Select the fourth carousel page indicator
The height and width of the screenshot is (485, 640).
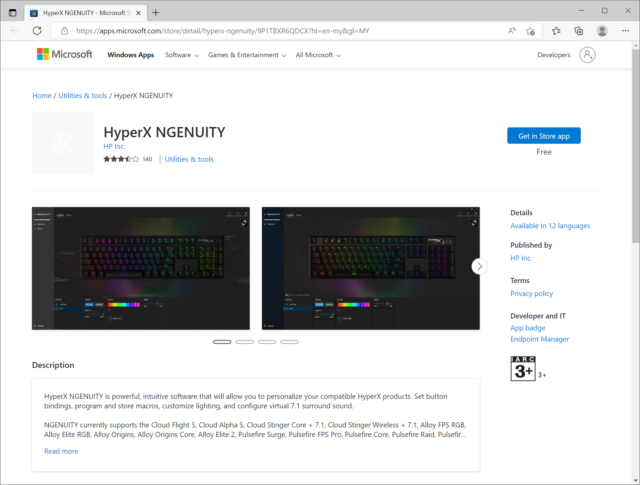(x=289, y=342)
